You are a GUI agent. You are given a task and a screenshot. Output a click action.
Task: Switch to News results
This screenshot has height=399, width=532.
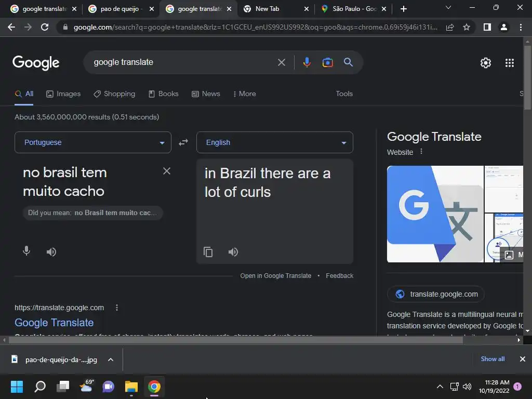click(206, 94)
